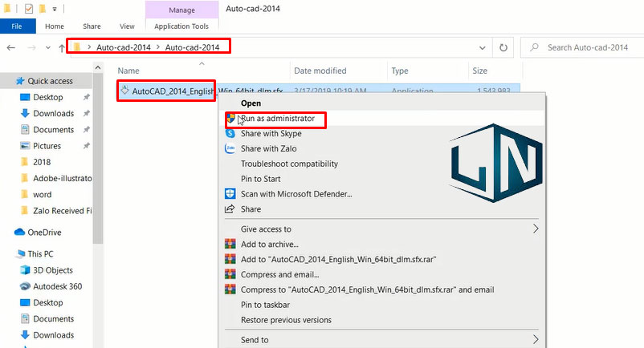Viewport: 644px width, 348px height.
Task: Click the Microsoft Defender shield icon
Action: point(230,194)
